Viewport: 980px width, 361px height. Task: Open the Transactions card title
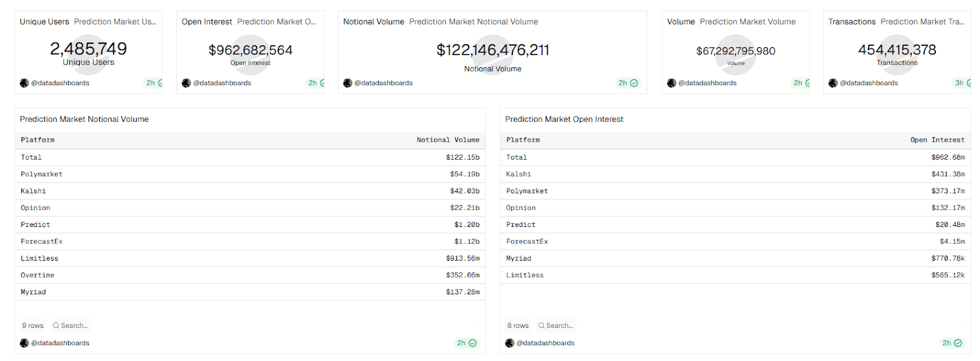point(852,21)
